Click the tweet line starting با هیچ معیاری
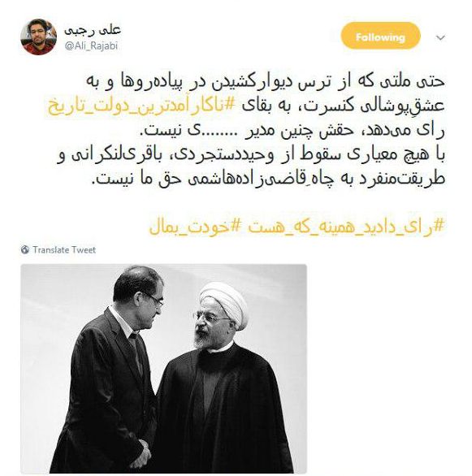472x476 pixels. coord(251,155)
